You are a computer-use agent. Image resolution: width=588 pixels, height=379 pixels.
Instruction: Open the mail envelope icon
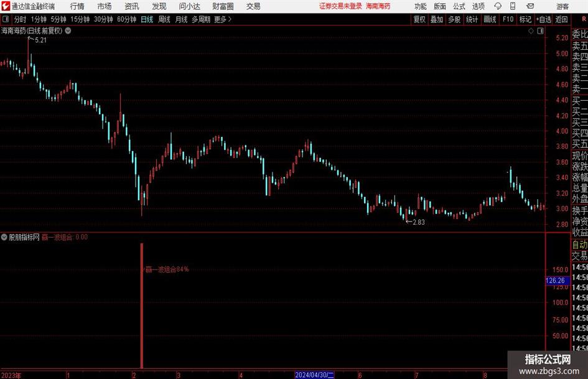pyautogui.click(x=530, y=6)
